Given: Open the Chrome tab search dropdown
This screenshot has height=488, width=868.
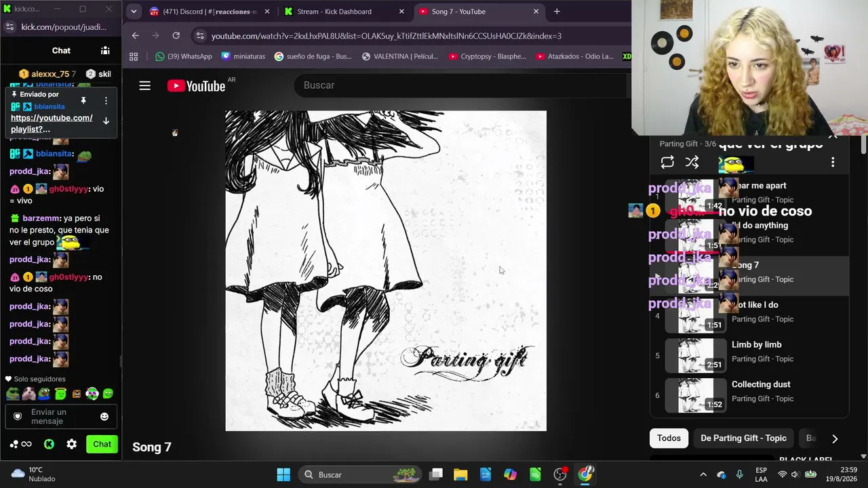Looking at the screenshot, I should pos(134,12).
